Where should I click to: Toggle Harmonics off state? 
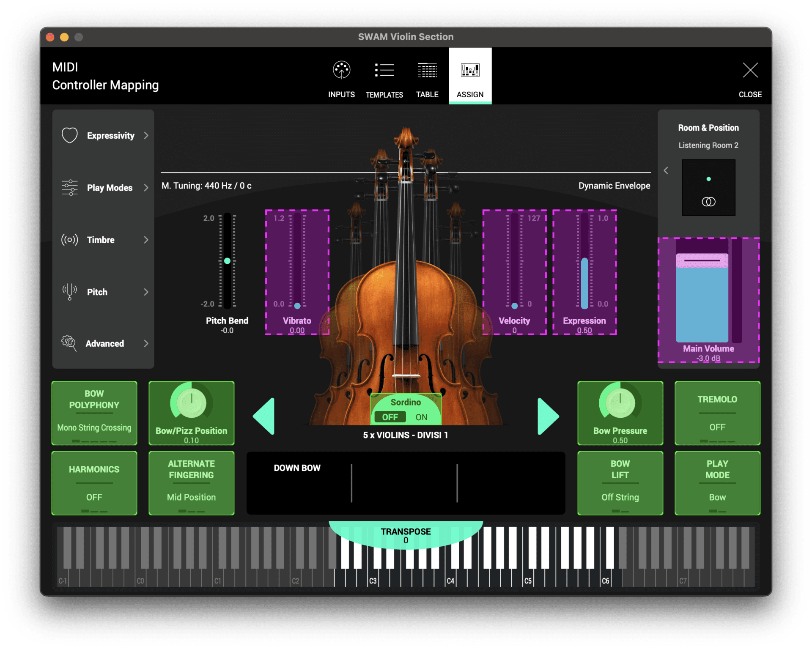click(x=94, y=483)
